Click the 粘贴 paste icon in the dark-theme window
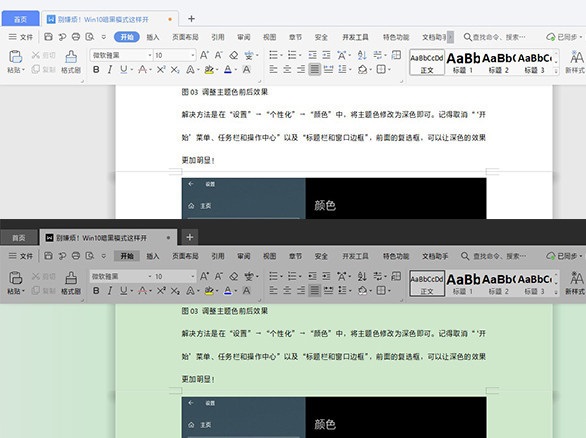Image resolution: width=586 pixels, height=438 pixels. 15,278
